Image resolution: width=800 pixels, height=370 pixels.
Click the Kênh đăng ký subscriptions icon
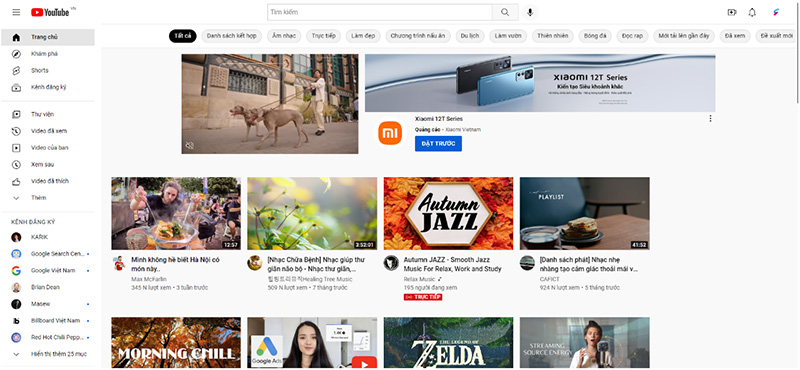(16, 87)
